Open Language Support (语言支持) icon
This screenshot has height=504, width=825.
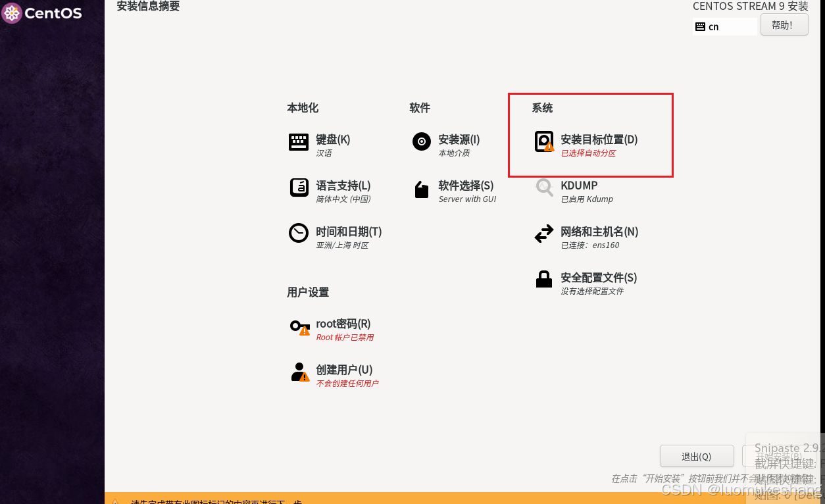coord(299,188)
